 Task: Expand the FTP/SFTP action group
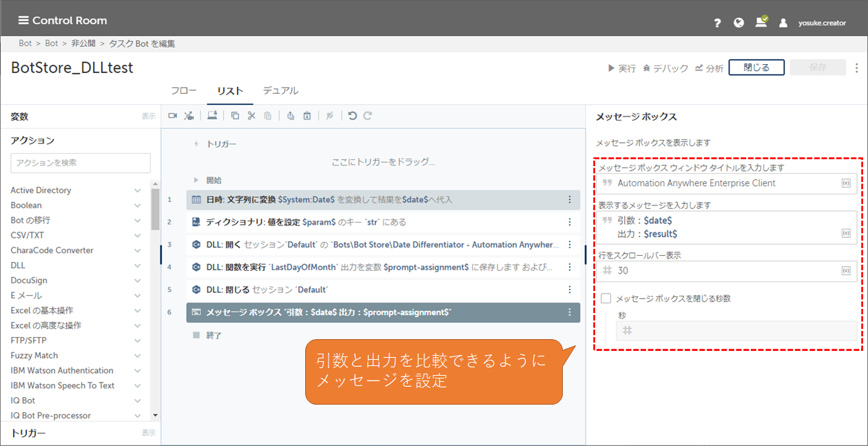coord(138,341)
